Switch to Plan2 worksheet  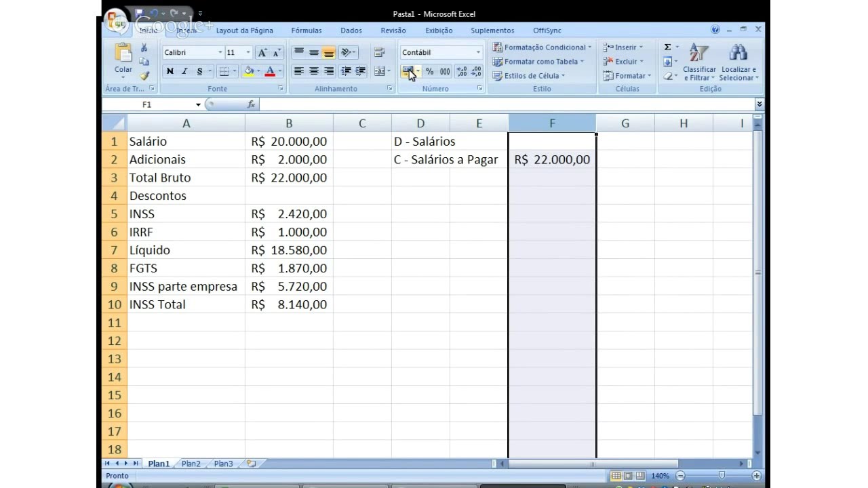(191, 464)
